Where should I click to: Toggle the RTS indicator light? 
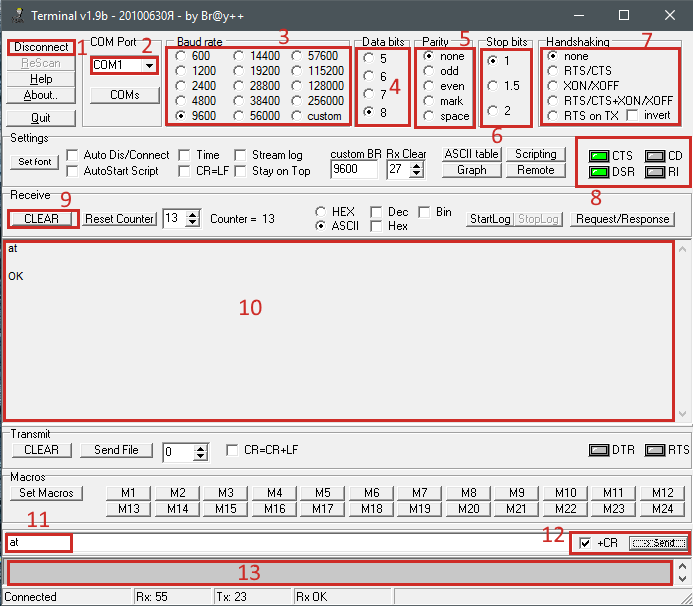(655, 450)
